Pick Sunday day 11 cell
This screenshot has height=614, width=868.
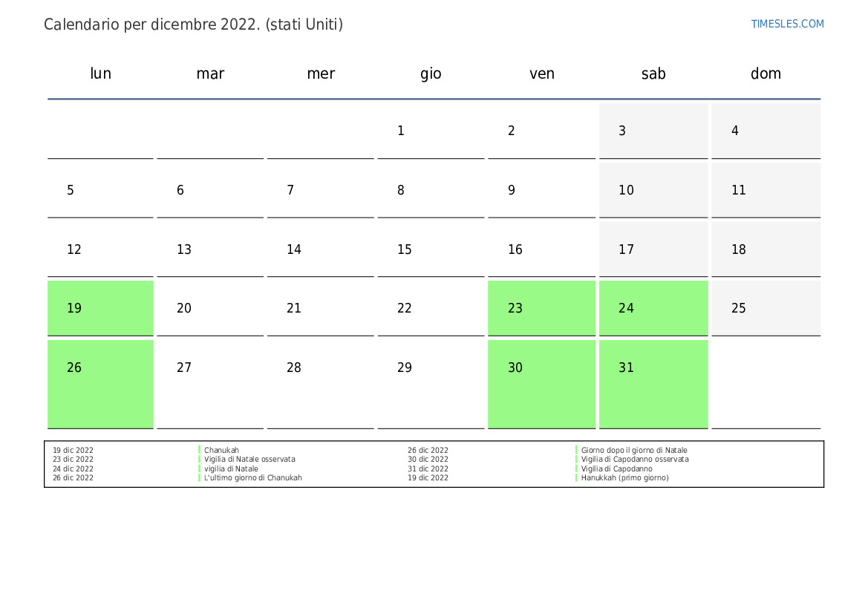766,190
